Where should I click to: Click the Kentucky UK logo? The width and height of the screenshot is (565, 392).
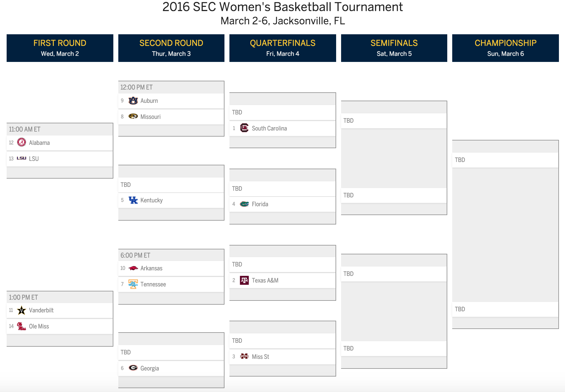[133, 200]
